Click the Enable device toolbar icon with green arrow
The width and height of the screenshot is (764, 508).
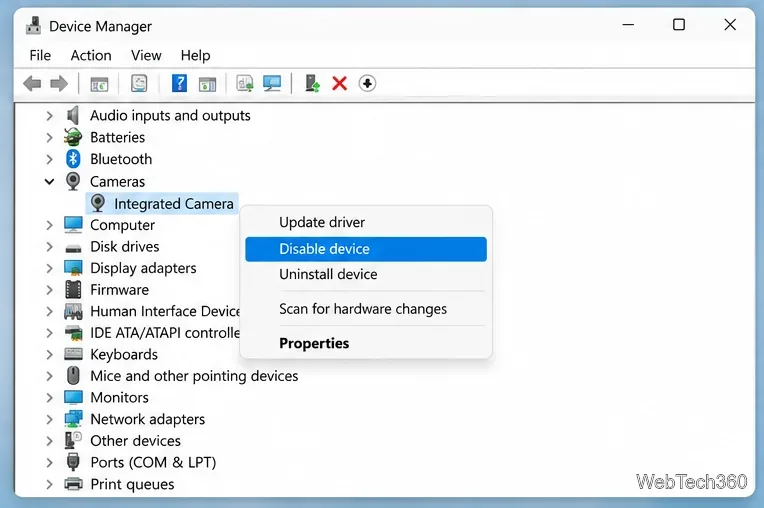(x=312, y=83)
